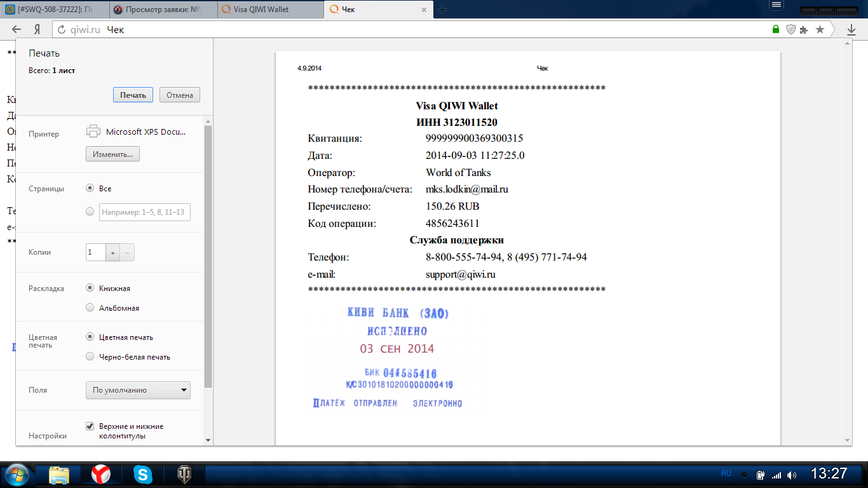Click the support phone 8-800-555-74-94
Viewport: 868px width, 488px height.
(464, 257)
